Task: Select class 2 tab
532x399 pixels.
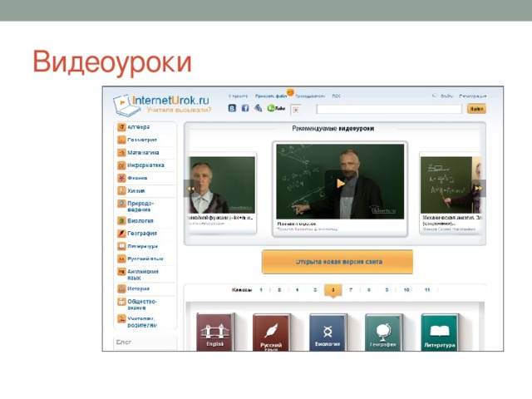Action: pos(279,290)
